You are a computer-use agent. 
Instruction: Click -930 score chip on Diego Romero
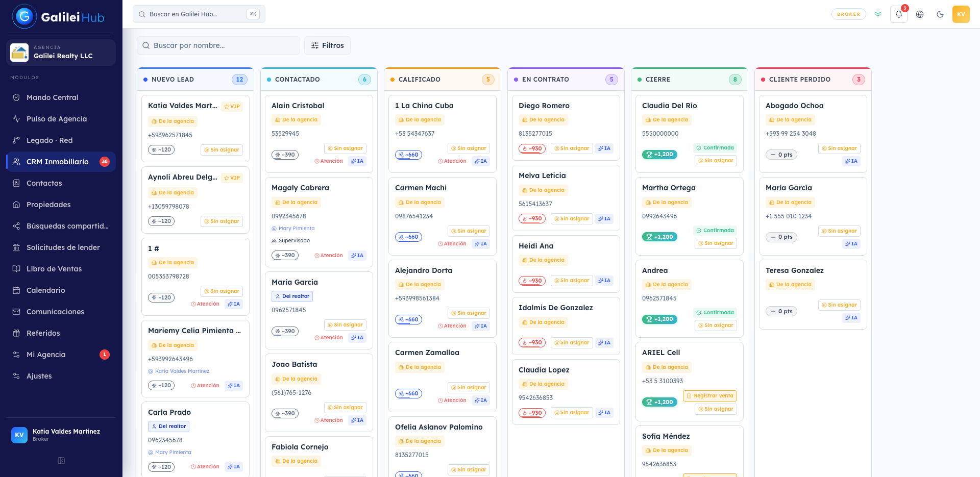(532, 149)
